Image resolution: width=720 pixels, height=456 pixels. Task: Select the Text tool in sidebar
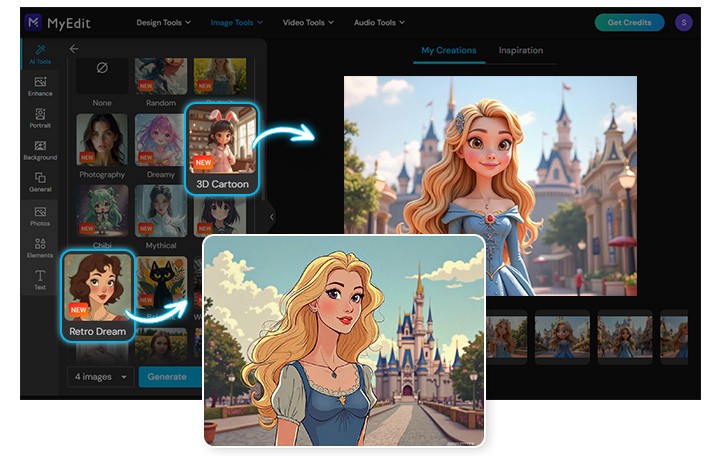tap(40, 280)
